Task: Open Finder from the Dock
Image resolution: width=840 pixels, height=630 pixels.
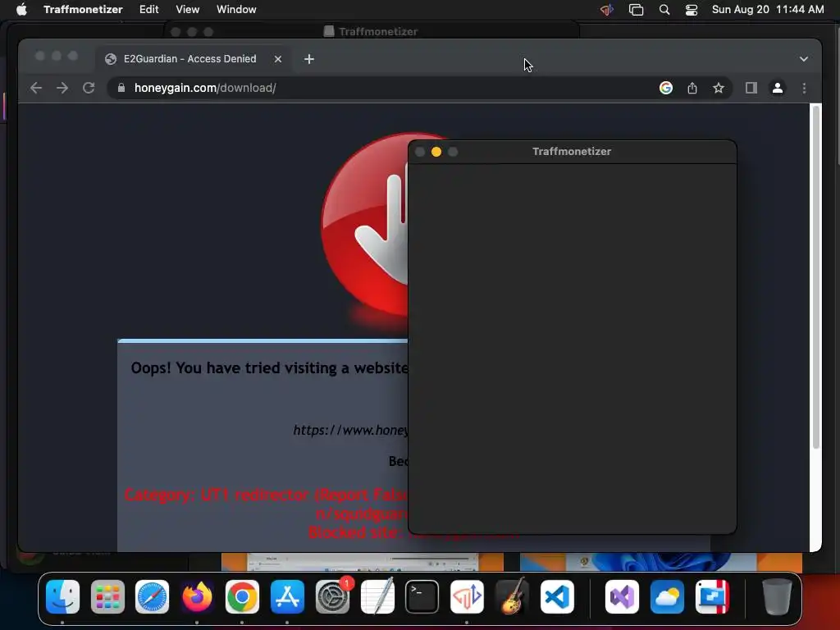Action: [x=62, y=596]
